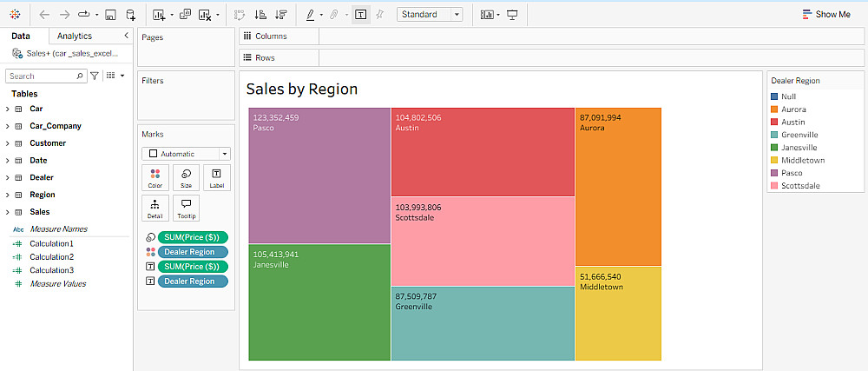Image resolution: width=868 pixels, height=371 pixels.
Task: Click the Sort Descending toolbar icon
Action: pos(280,15)
